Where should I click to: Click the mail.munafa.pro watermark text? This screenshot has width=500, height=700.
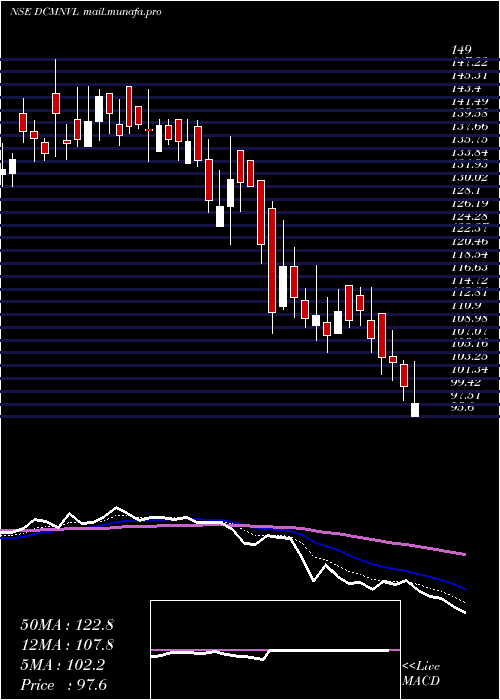click(122, 12)
